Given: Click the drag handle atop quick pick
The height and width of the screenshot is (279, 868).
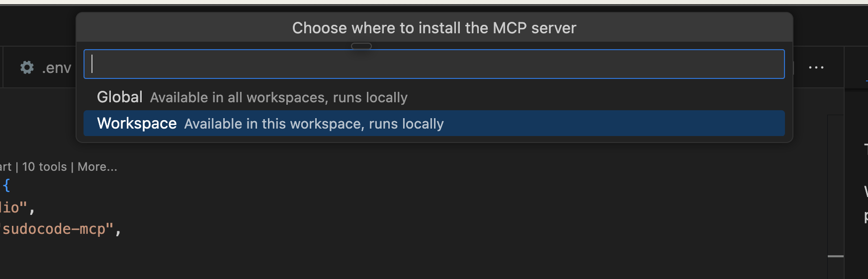Looking at the screenshot, I should [x=361, y=46].
